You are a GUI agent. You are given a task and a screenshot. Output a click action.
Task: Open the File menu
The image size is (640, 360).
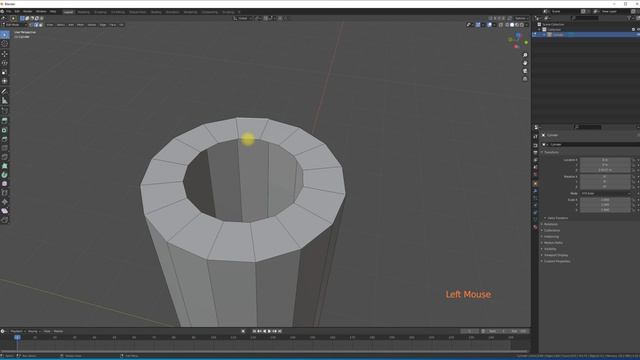pyautogui.click(x=8, y=11)
